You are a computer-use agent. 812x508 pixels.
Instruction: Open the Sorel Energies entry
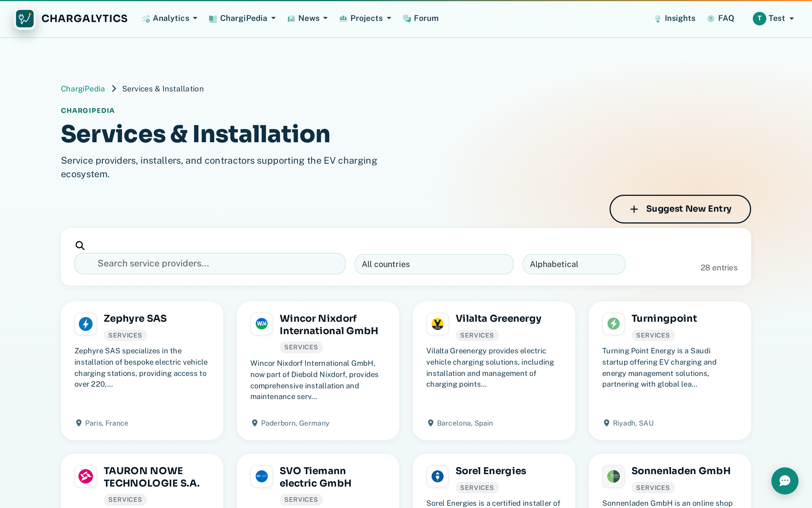[x=491, y=471]
